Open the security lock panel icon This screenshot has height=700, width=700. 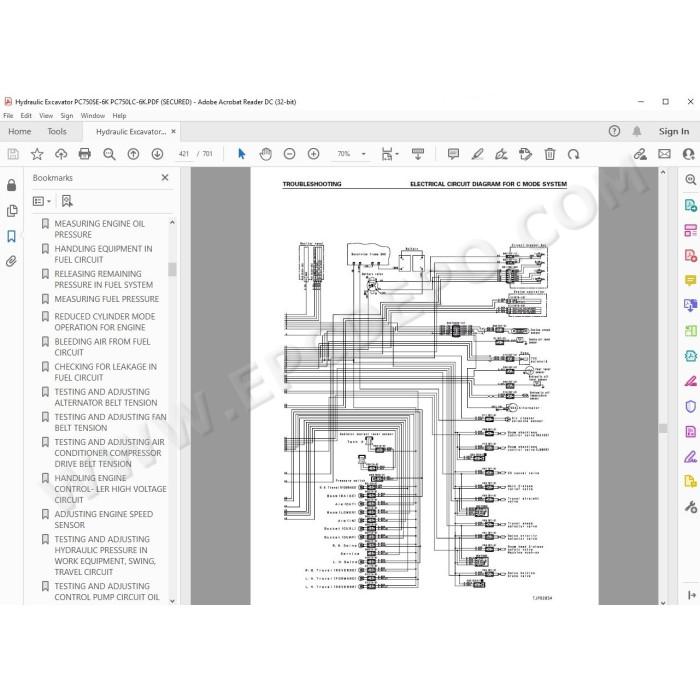[12, 185]
